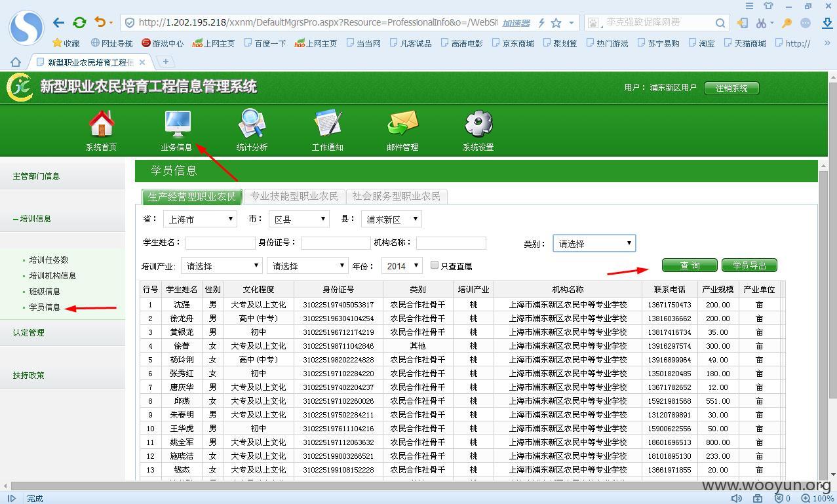The width and height of the screenshot is (837, 504).
Task: Close the 新型职业农民培育工程 browser tab
Action: pyautogui.click(x=142, y=62)
